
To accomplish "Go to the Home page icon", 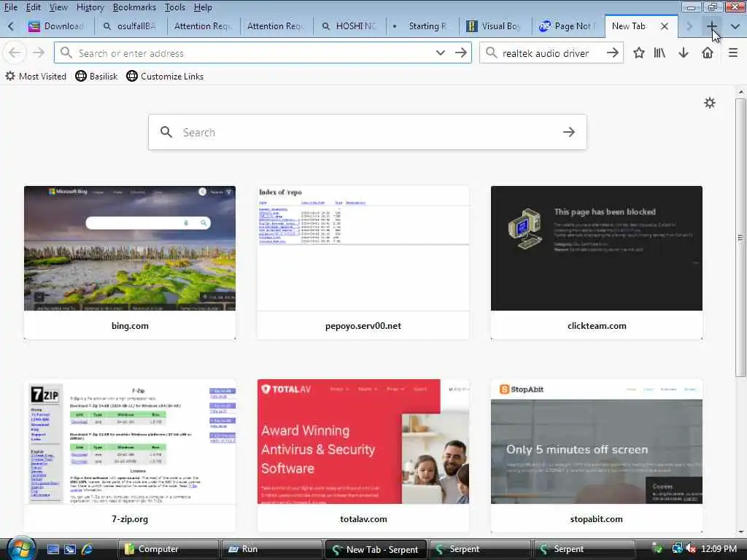I will [708, 52].
